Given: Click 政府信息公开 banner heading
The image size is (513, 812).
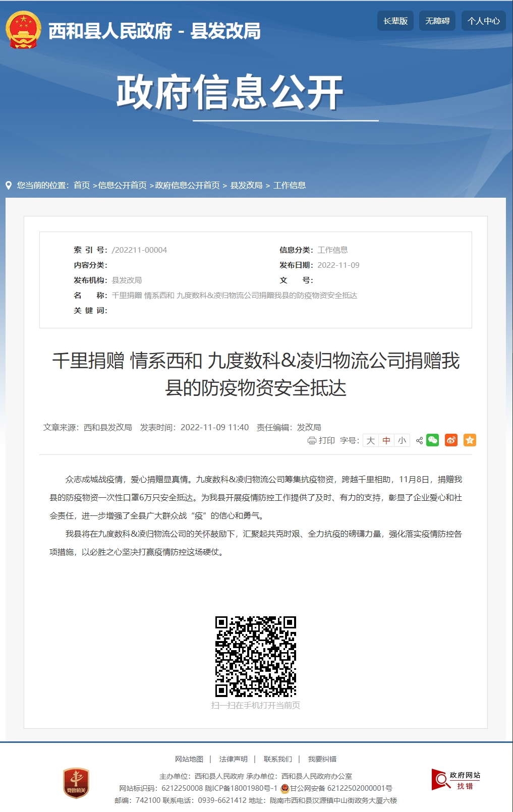Looking at the screenshot, I should (x=230, y=92).
